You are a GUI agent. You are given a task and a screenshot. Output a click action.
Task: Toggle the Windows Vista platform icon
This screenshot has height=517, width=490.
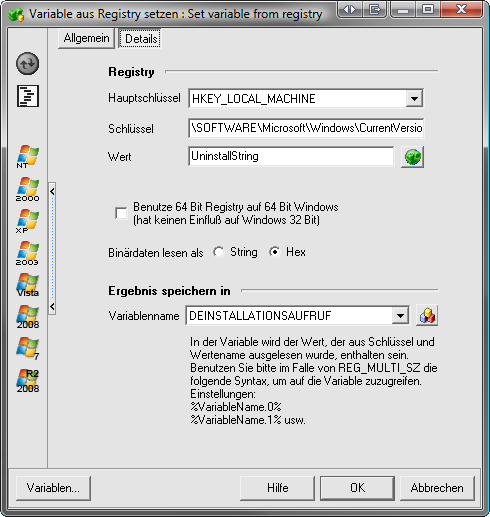click(28, 285)
